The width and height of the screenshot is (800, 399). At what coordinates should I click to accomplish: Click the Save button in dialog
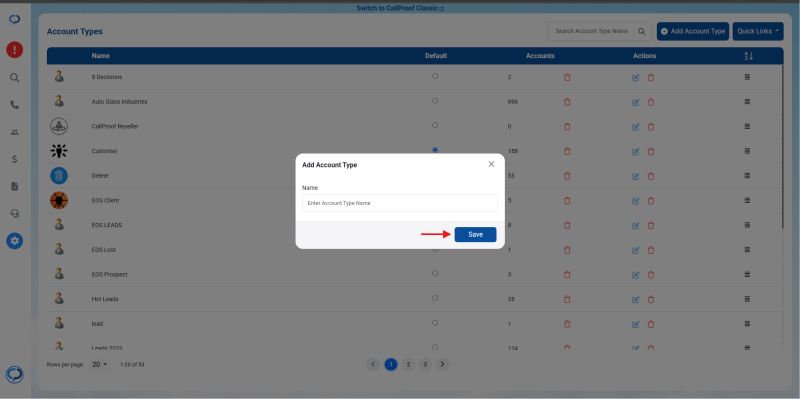pyautogui.click(x=475, y=235)
